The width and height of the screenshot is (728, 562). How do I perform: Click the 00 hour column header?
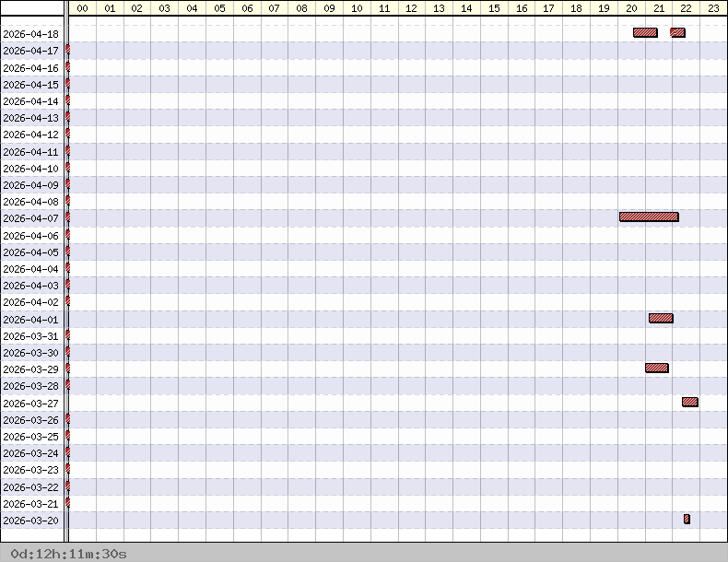[x=82, y=8]
